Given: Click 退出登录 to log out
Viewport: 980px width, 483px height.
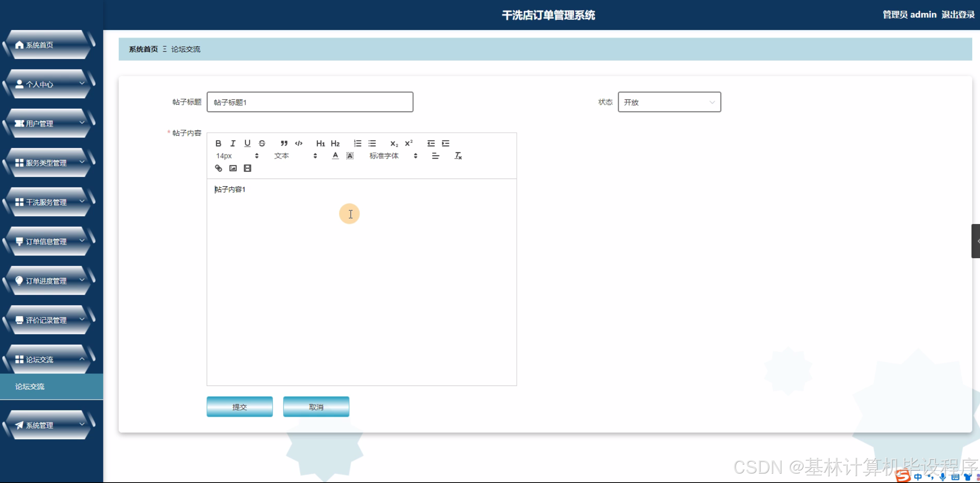Looking at the screenshot, I should click(x=957, y=15).
